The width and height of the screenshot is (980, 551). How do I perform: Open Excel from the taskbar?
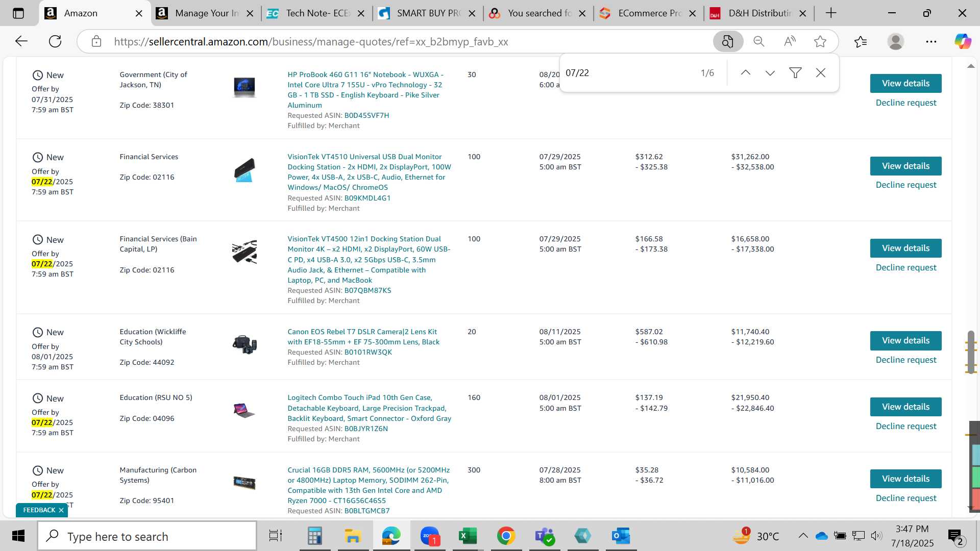pyautogui.click(x=468, y=536)
